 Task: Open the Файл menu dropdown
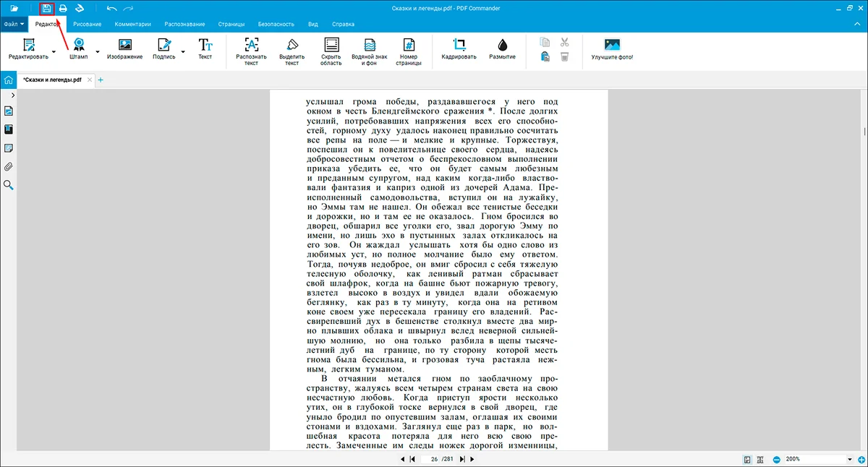click(x=14, y=24)
